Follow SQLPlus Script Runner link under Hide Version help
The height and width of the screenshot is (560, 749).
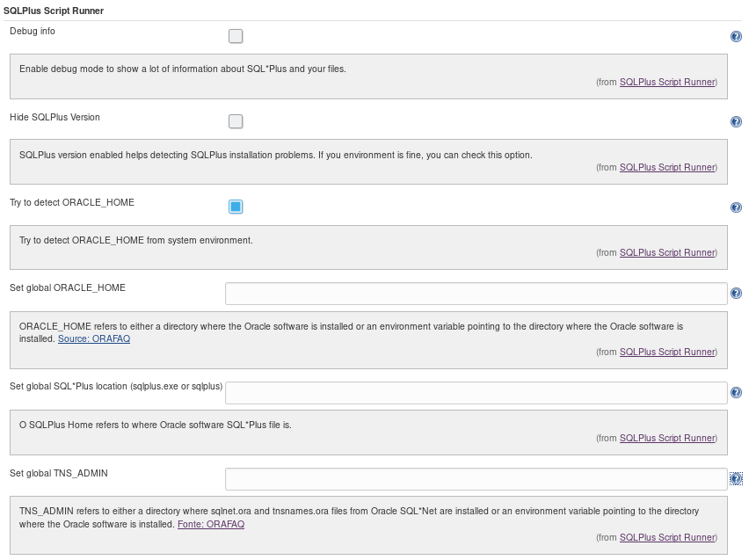tap(667, 167)
